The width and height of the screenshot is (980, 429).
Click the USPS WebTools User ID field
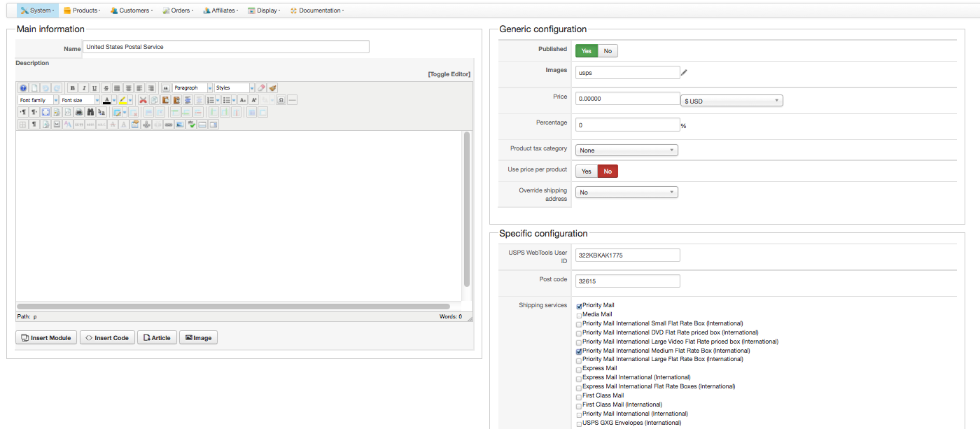[x=628, y=255]
